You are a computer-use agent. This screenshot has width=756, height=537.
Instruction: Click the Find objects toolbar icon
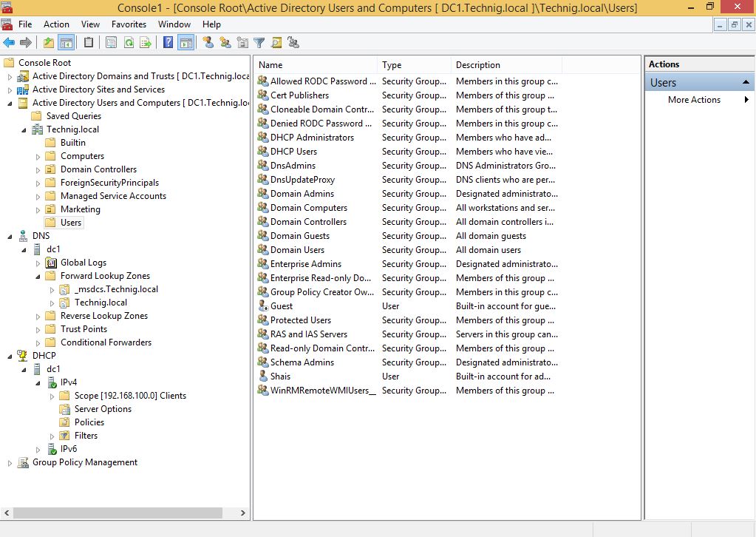(276, 42)
